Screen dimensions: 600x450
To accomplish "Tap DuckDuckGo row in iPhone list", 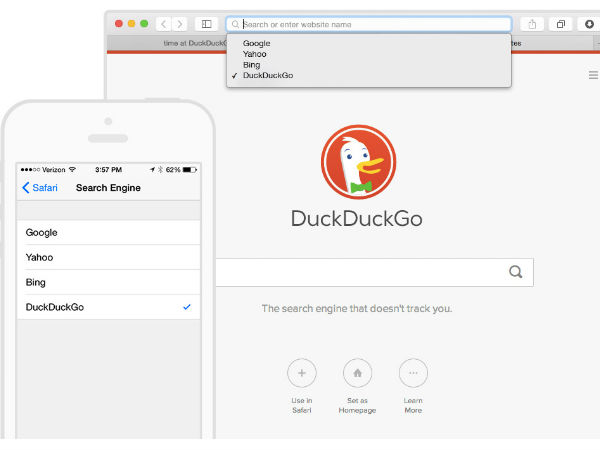I will 109,307.
